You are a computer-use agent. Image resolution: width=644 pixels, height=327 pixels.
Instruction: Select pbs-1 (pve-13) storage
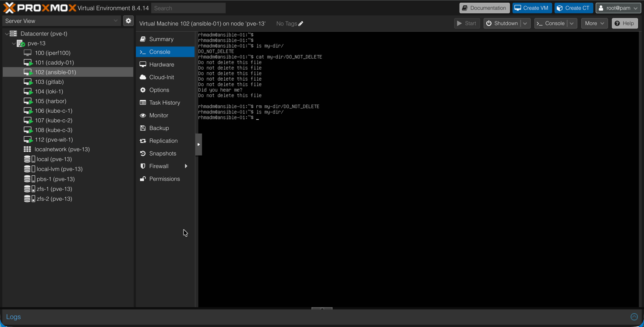click(68, 179)
